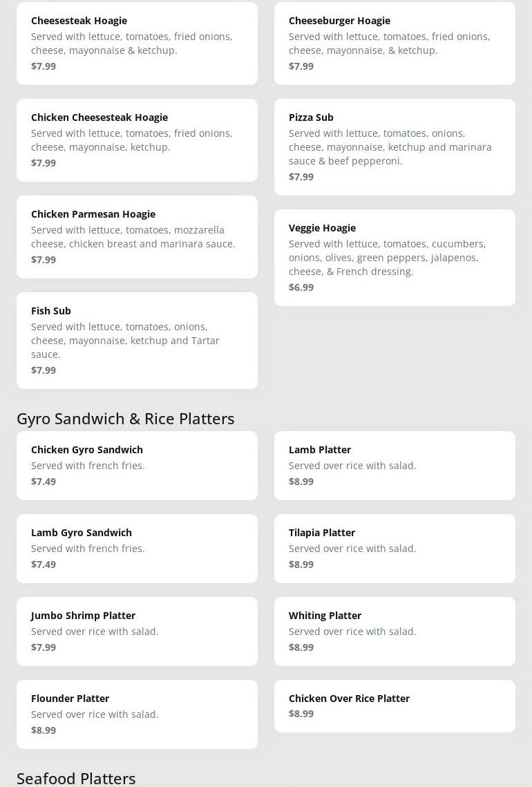This screenshot has height=787, width=532.
Task: Select the Chicken Over Rice Platter
Action: (x=395, y=705)
